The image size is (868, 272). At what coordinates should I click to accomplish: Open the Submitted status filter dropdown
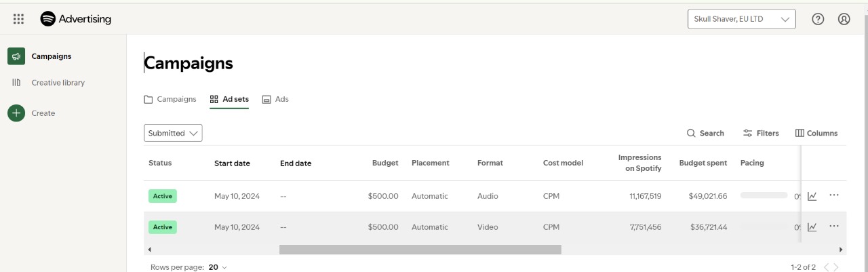[x=173, y=133]
